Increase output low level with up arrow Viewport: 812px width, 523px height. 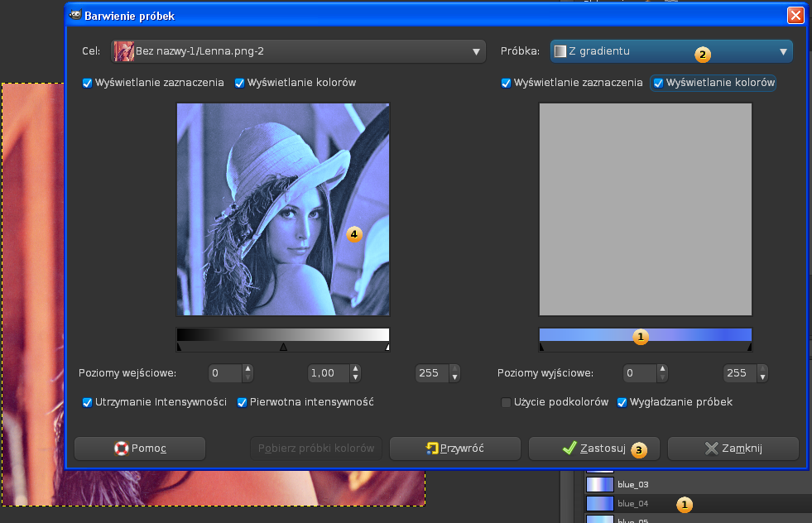pyautogui.click(x=663, y=369)
